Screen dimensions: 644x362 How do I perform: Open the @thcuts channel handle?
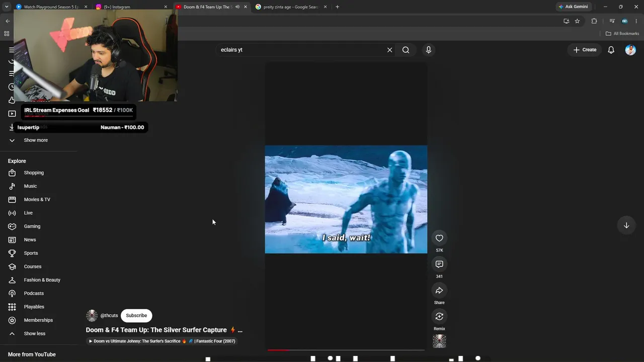(x=109, y=316)
